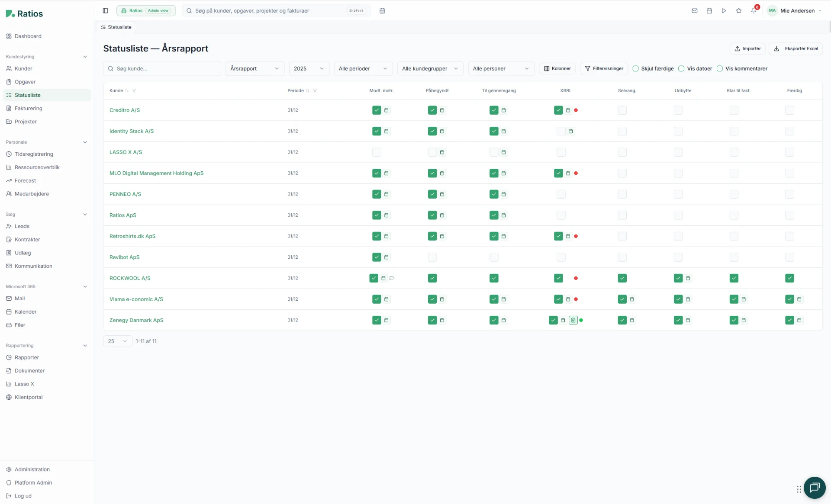Click the red XBRL status dot for ROCKWOOL A/S
The width and height of the screenshot is (831, 504).
(x=576, y=278)
